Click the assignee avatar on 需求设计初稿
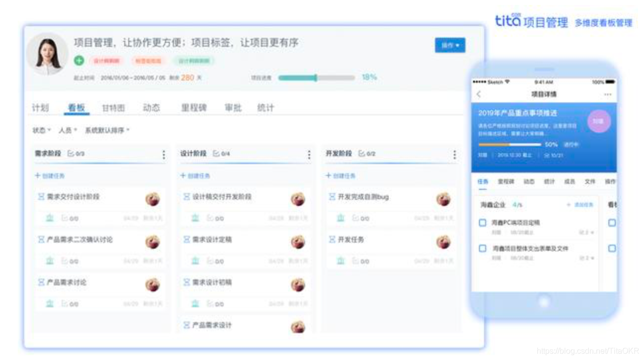 coord(298,284)
